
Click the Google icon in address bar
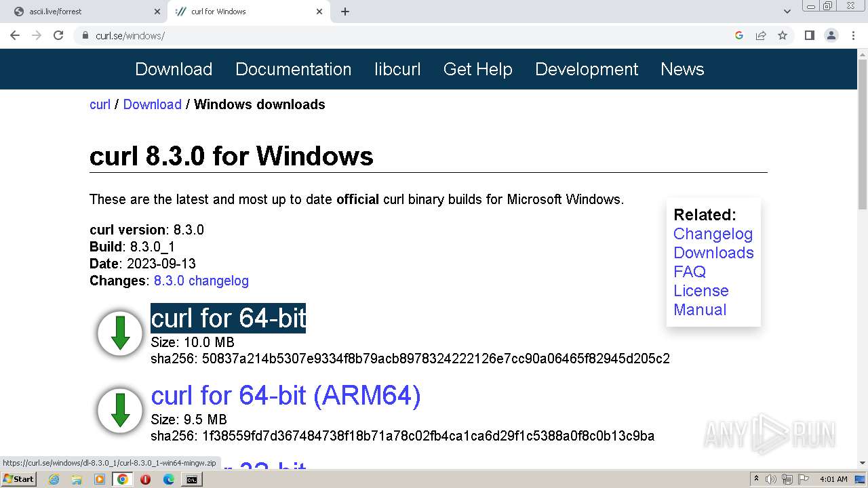tap(739, 35)
